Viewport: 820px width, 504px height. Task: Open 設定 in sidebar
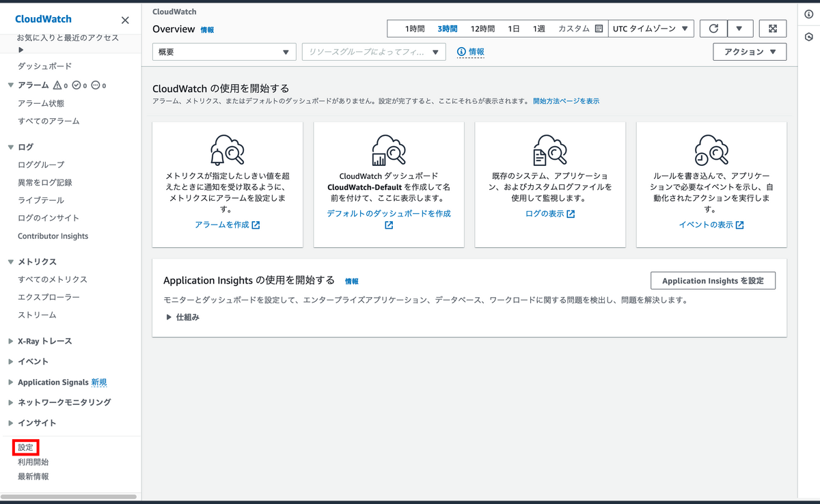[x=25, y=447]
